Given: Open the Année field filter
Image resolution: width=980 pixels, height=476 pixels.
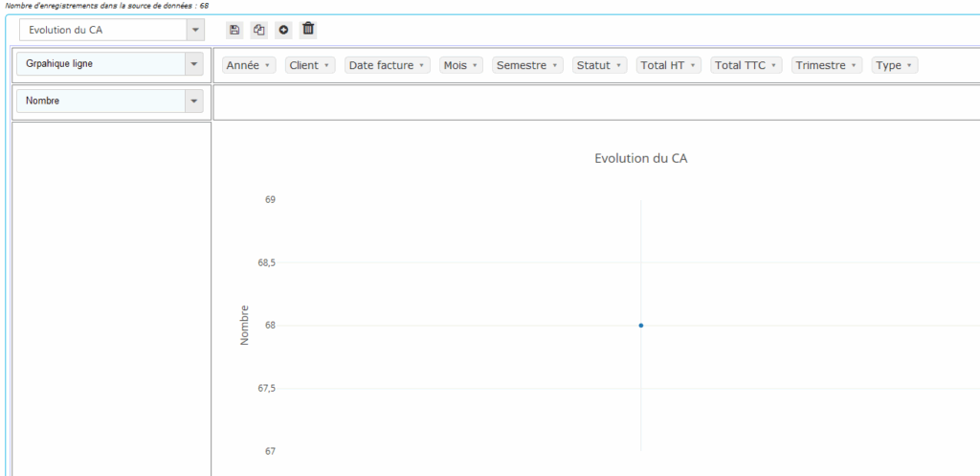Looking at the screenshot, I should point(268,66).
